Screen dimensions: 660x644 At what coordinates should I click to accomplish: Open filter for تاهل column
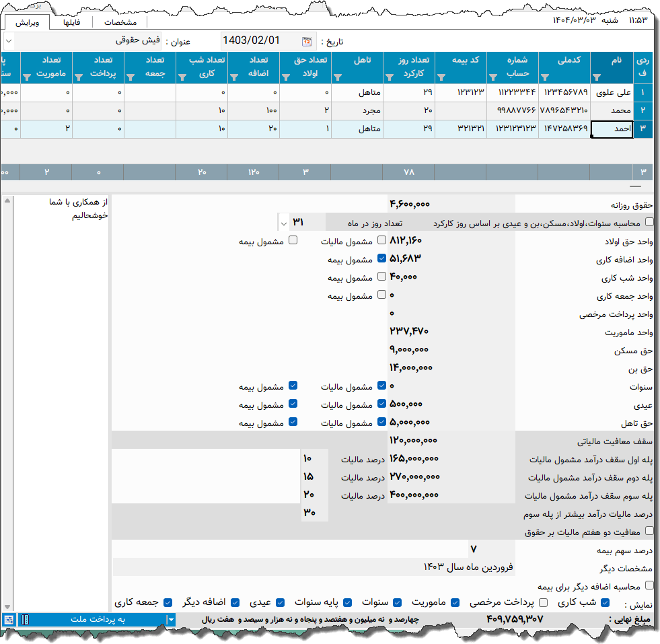tap(338, 77)
